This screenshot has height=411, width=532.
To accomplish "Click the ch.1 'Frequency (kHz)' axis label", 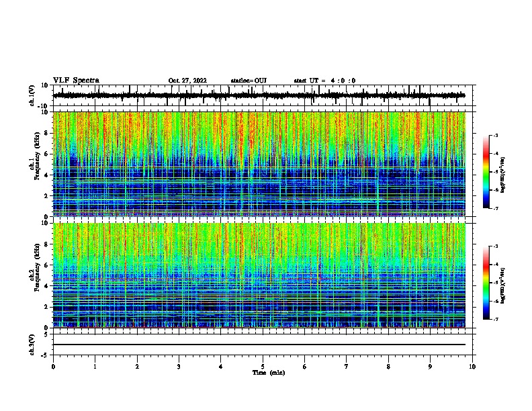I will tap(37, 156).
